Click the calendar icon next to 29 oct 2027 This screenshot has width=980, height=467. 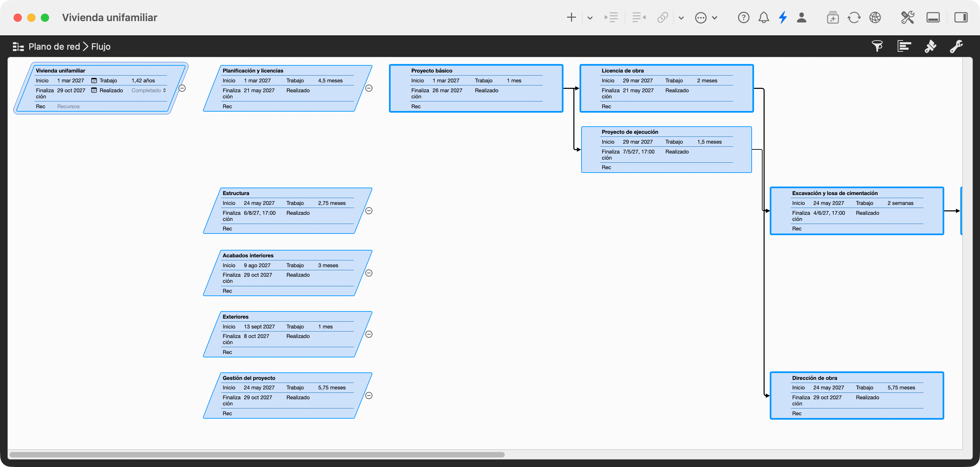click(x=94, y=91)
